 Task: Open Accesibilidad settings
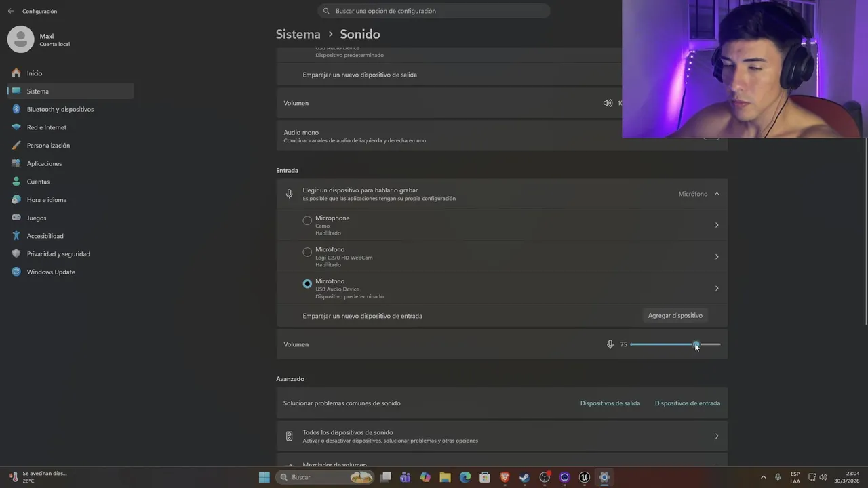tap(70, 236)
